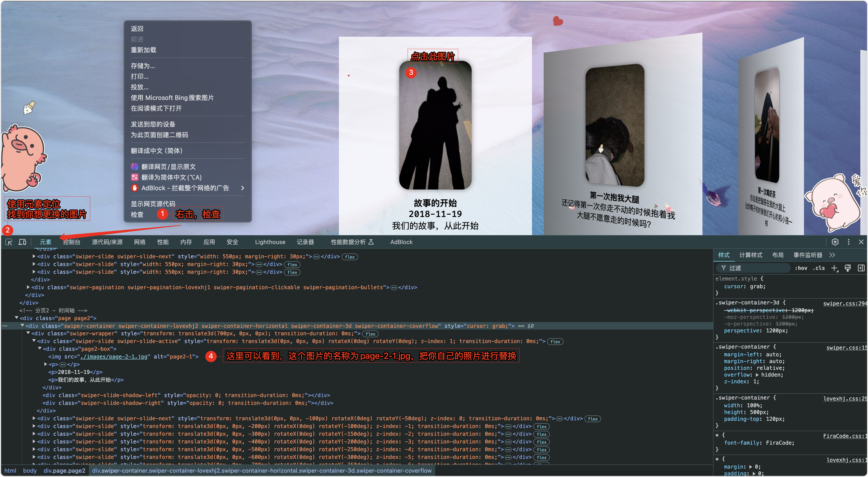The width and height of the screenshot is (868, 477).
Task: Open DevTools settings gear
Action: [x=835, y=242]
